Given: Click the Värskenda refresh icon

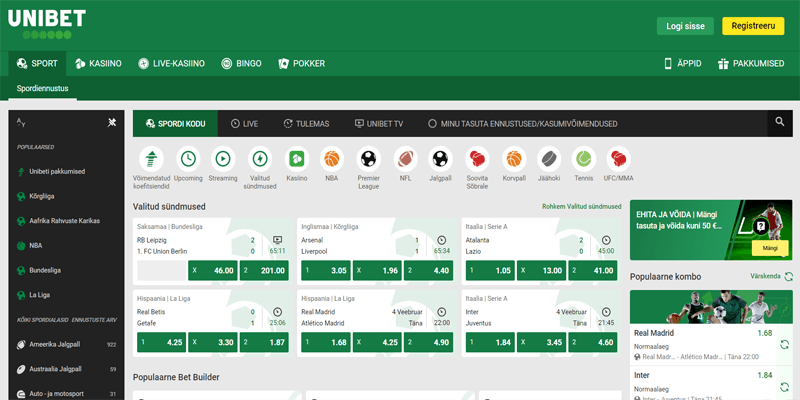Looking at the screenshot, I should click(x=789, y=277).
